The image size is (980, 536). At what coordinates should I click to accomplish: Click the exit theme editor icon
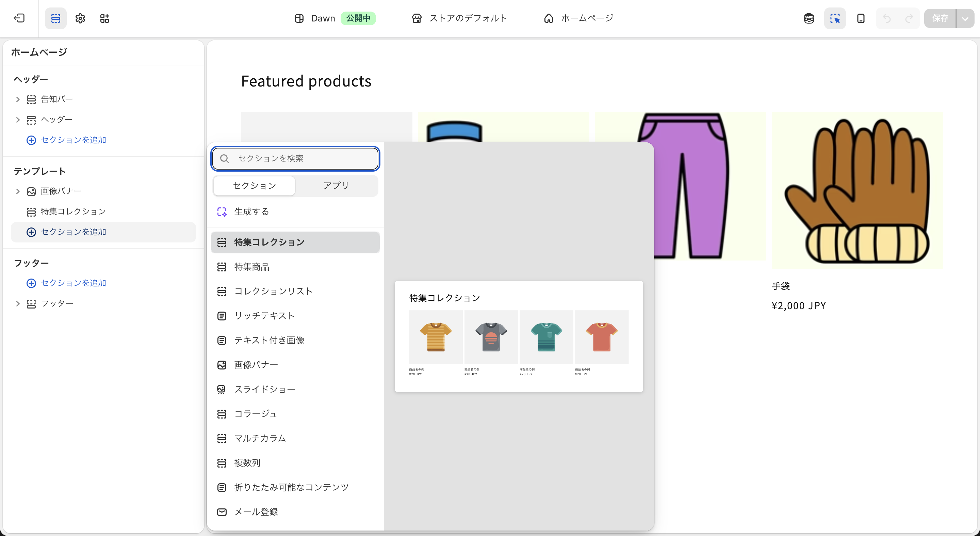pyautogui.click(x=19, y=18)
